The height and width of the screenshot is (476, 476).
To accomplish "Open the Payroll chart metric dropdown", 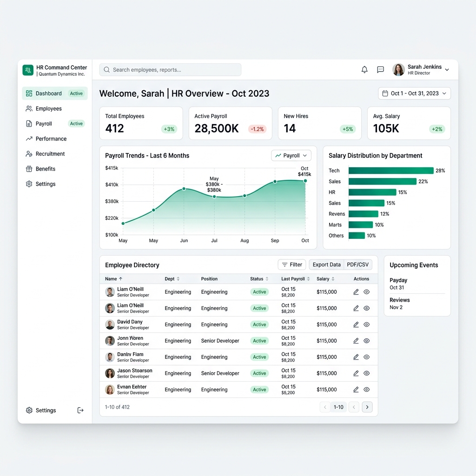I will click(x=291, y=155).
